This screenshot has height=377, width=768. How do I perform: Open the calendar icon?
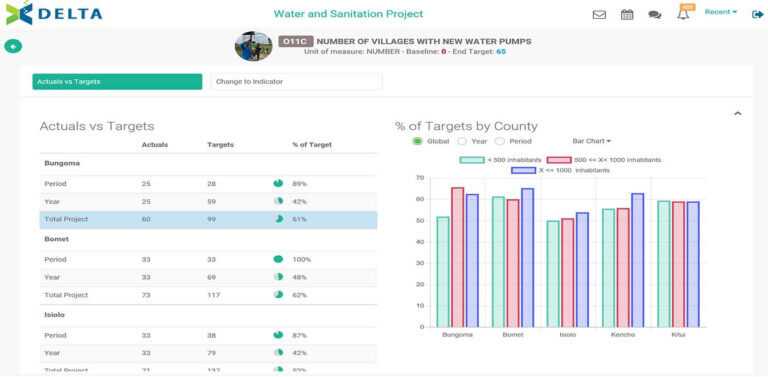[x=627, y=15]
